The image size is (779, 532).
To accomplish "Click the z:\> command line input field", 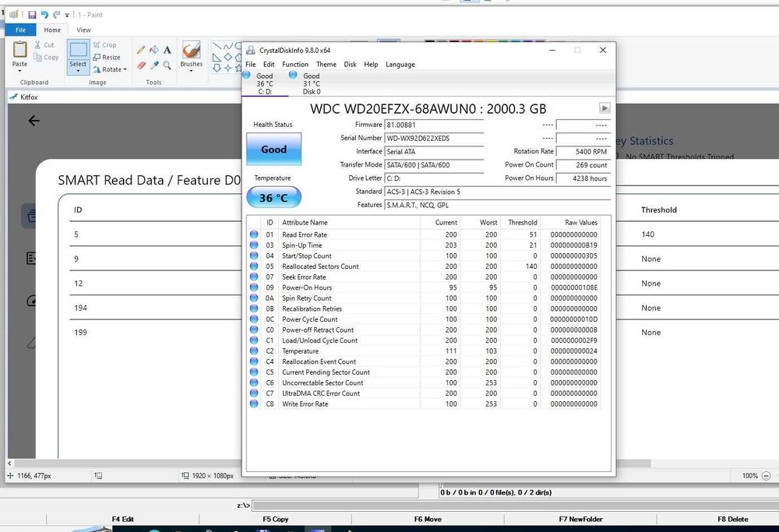I will [x=515, y=506].
